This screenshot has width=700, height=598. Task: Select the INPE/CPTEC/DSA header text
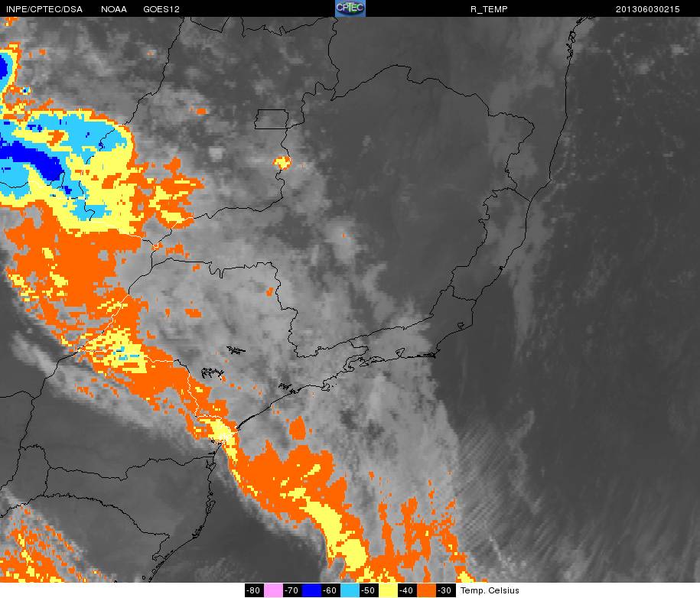44,9
